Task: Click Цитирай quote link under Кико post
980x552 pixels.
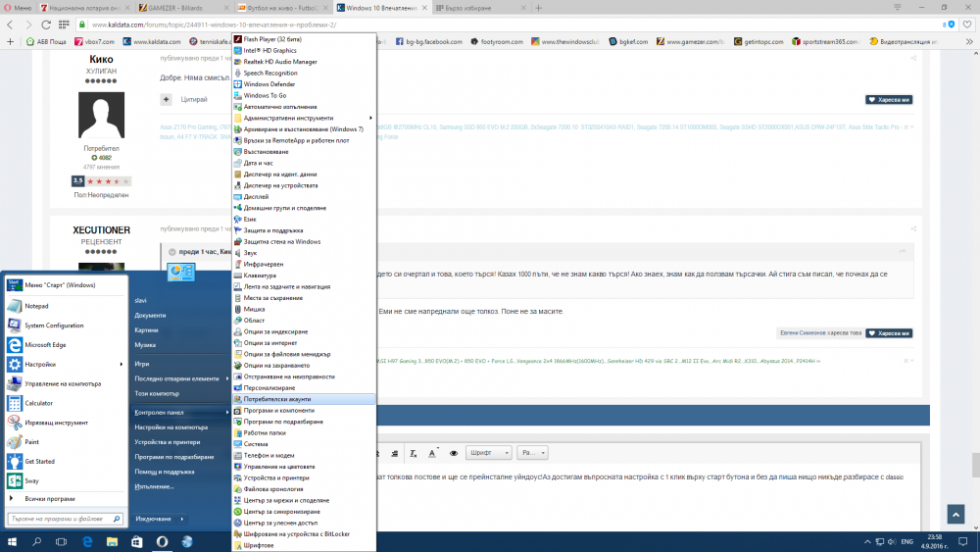Action: point(194,99)
